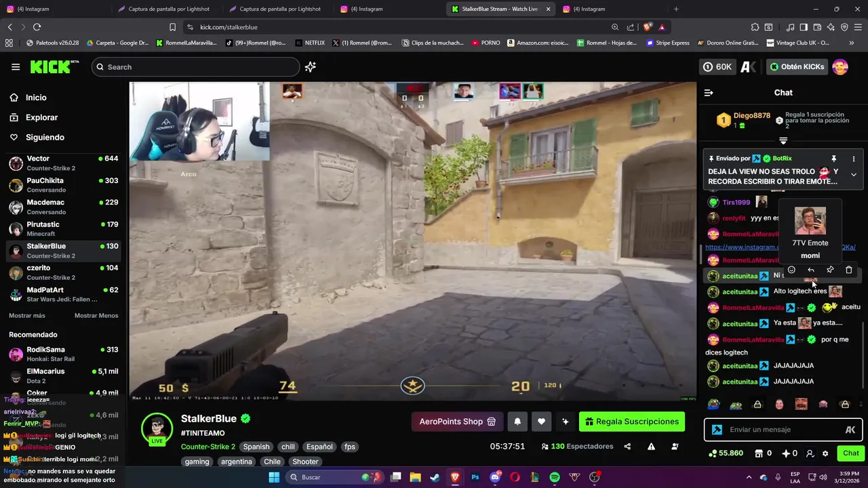Click the Regala Suscripciones button
868x488 pixels.
(632, 422)
